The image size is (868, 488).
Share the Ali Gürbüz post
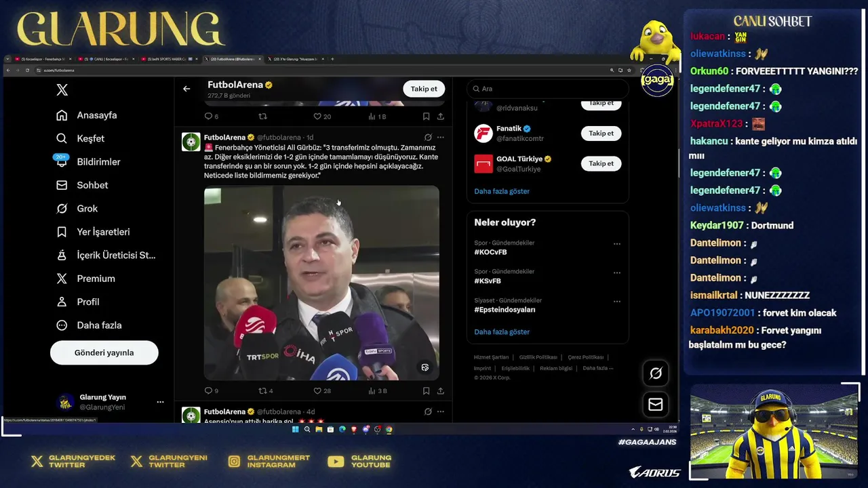[x=440, y=390]
